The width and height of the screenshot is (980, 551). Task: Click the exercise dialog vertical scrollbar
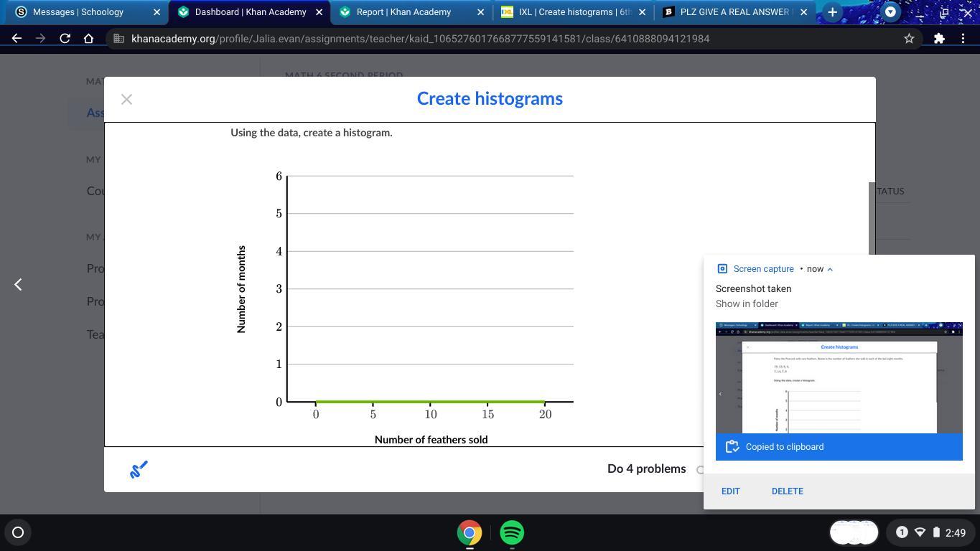tap(872, 217)
